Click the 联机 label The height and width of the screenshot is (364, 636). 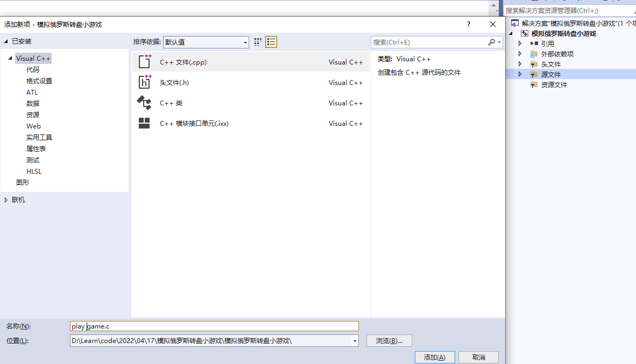[18, 200]
